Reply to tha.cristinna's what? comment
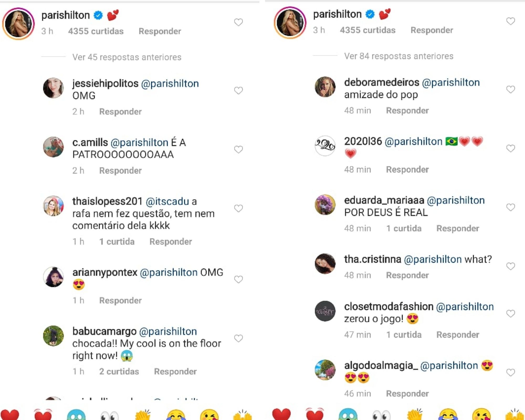Viewport: 525px width, 420px height. coord(407,275)
